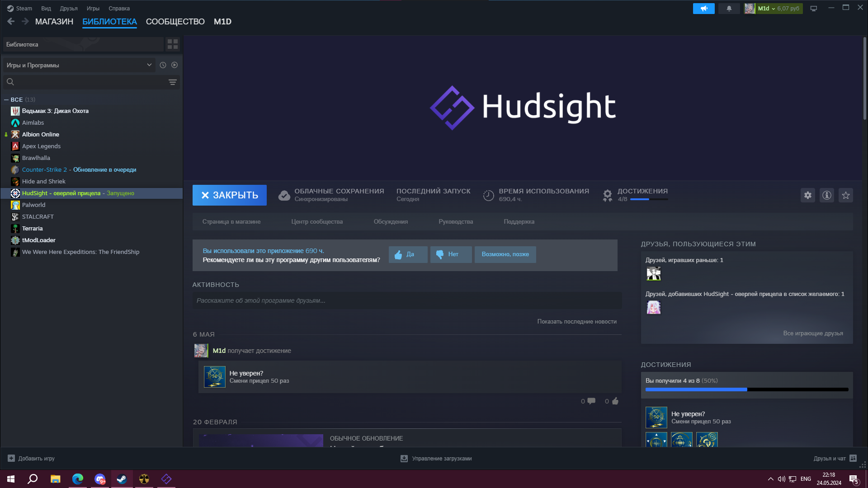Click Нет recommendation button

[451, 254]
